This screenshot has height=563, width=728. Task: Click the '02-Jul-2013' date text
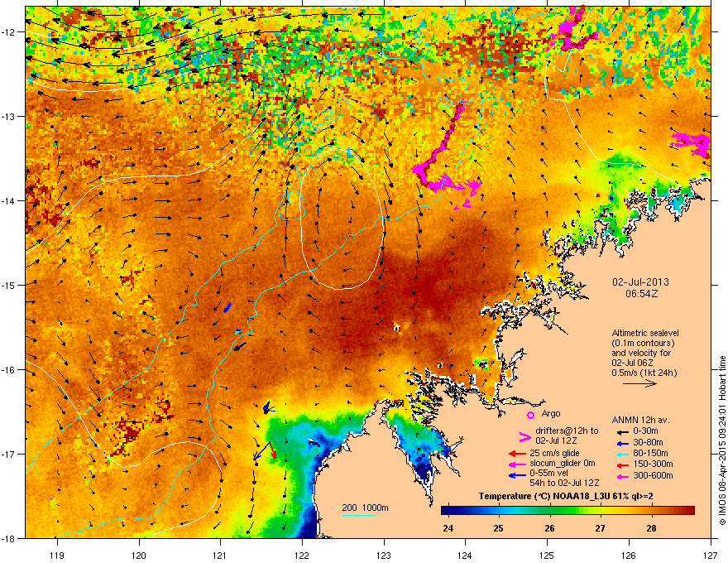(x=640, y=282)
